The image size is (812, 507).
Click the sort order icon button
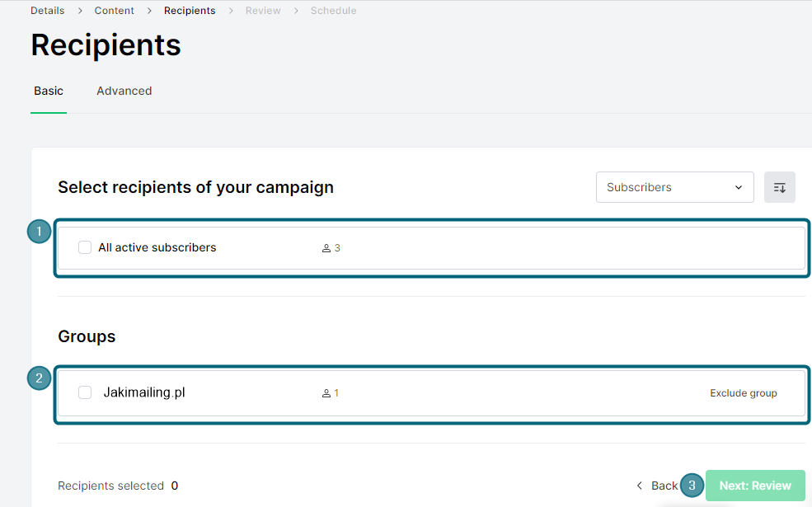click(x=779, y=187)
